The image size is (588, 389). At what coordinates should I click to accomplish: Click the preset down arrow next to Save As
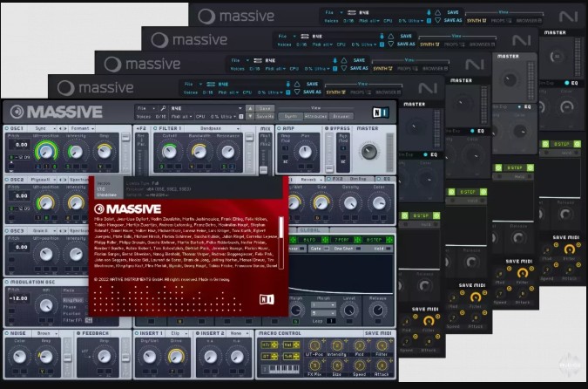click(250, 116)
